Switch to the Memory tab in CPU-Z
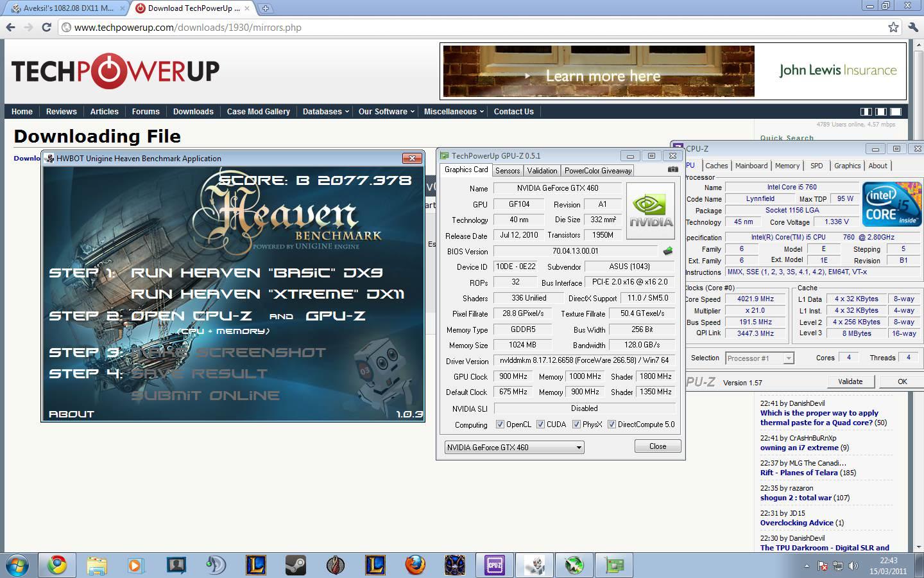924x578 pixels. 787,166
